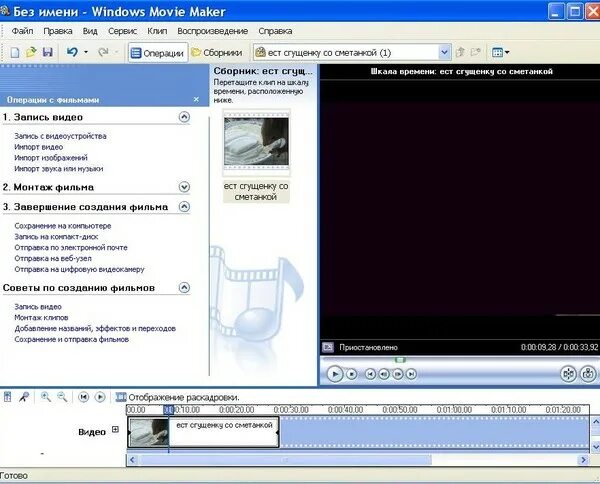Click the timeline scroll-right arrow

(x=583, y=460)
